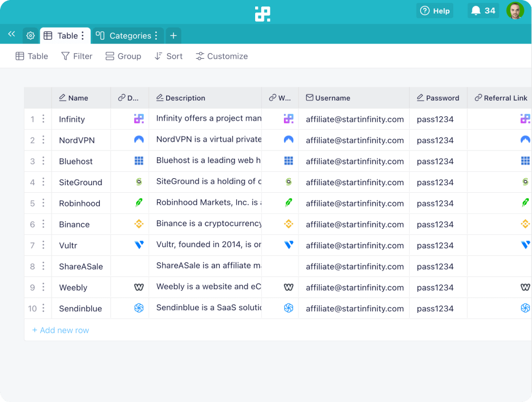This screenshot has width=532, height=402.
Task: Click the Infinity logo in header
Action: click(263, 14)
